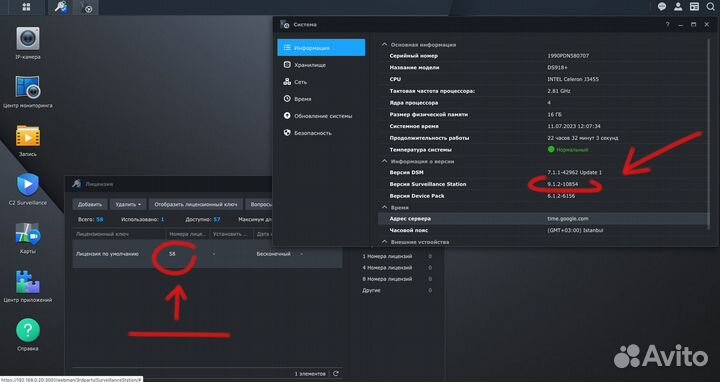Open Центр приложений application center
Image resolution: width=720 pixels, height=382 pixels.
[28, 286]
